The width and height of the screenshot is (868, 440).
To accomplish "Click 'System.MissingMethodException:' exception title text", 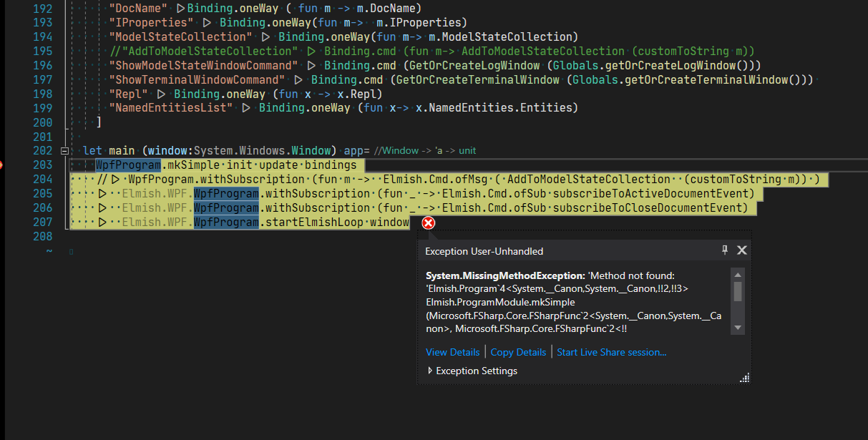I will pos(505,275).
